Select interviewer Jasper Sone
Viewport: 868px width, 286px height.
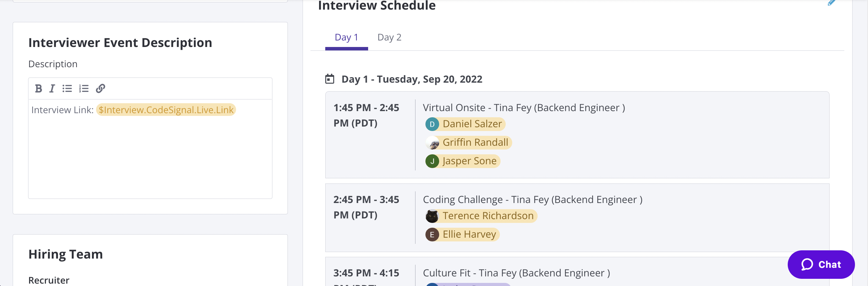point(469,161)
